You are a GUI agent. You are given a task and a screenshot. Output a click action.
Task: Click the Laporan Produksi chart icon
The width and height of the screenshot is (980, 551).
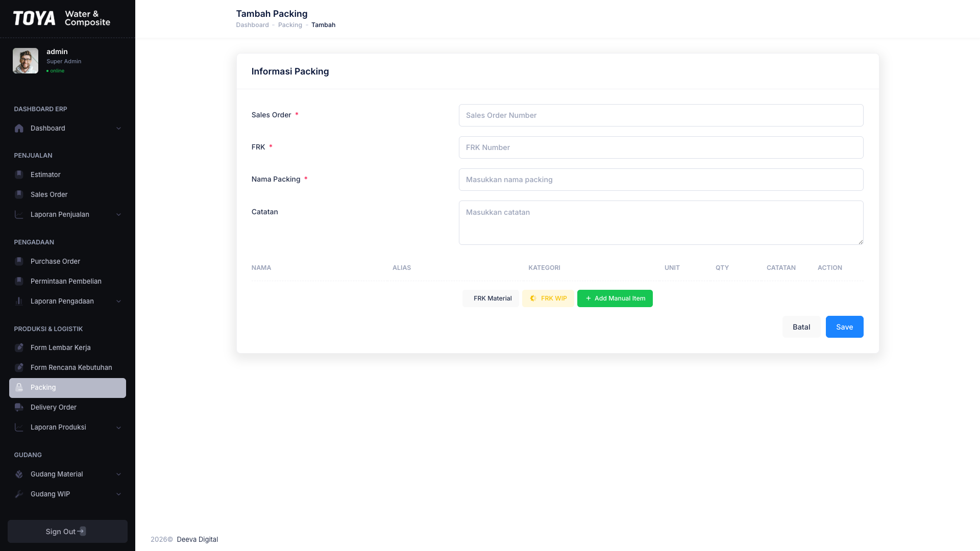click(19, 428)
